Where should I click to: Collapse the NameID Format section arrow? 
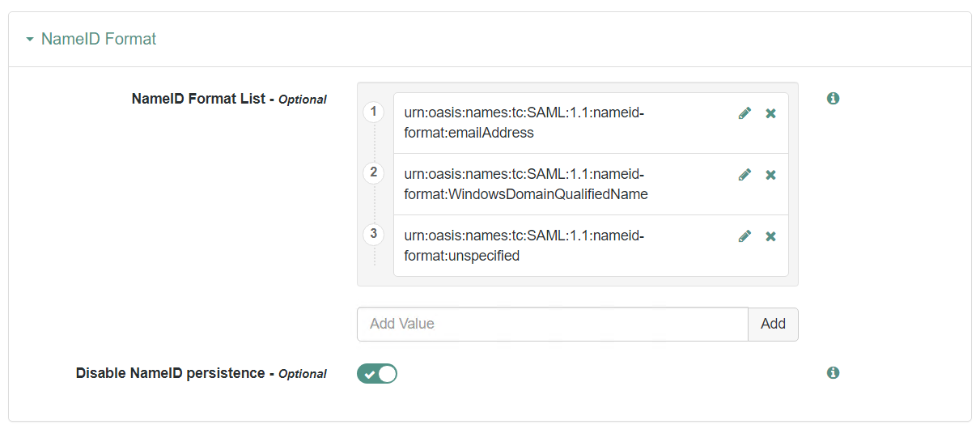click(30, 39)
